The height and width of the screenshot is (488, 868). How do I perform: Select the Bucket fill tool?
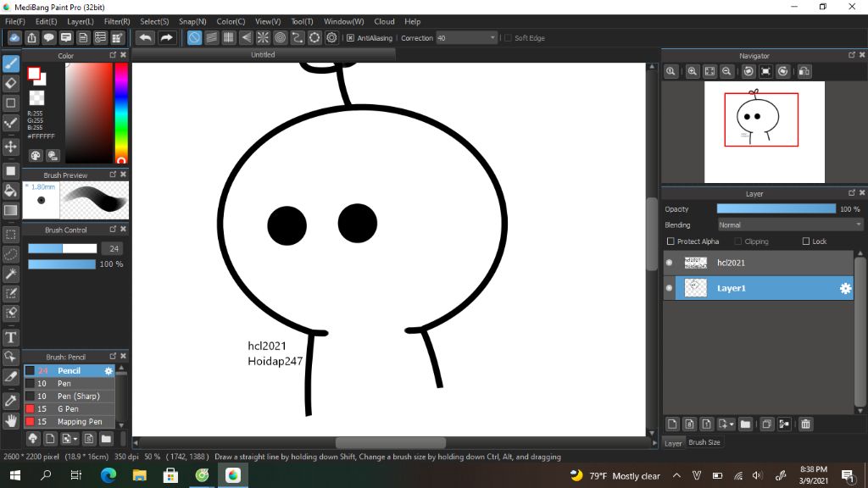point(11,191)
